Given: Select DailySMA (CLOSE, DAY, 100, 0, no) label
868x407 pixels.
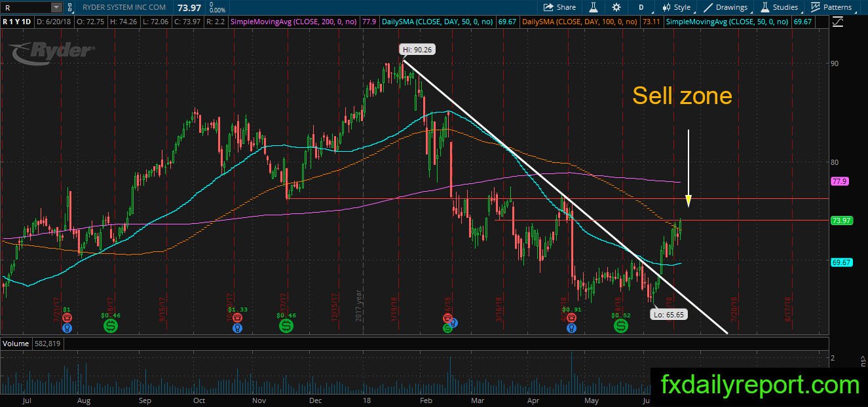Looking at the screenshot, I should click(581, 22).
